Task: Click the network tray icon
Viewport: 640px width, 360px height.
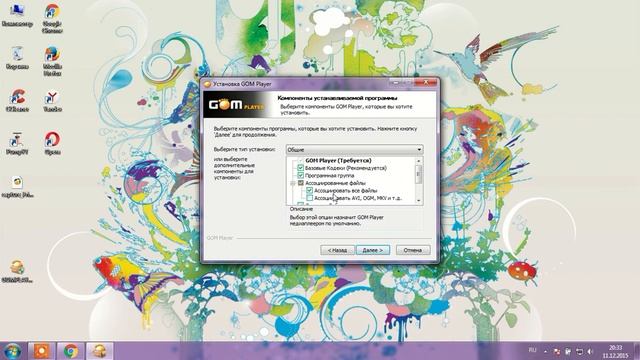Action: (579, 351)
